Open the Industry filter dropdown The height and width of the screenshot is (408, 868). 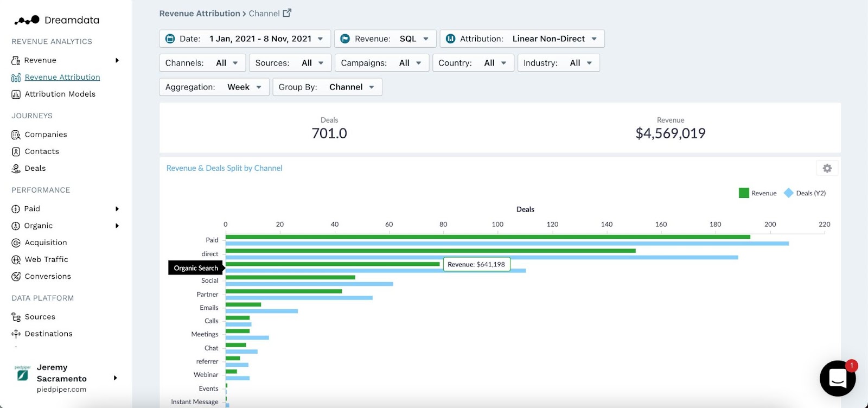[x=558, y=63]
